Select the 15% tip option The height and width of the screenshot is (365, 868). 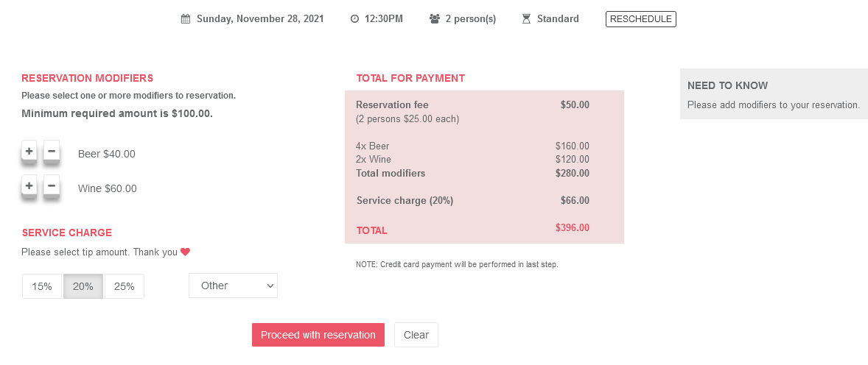tap(42, 286)
